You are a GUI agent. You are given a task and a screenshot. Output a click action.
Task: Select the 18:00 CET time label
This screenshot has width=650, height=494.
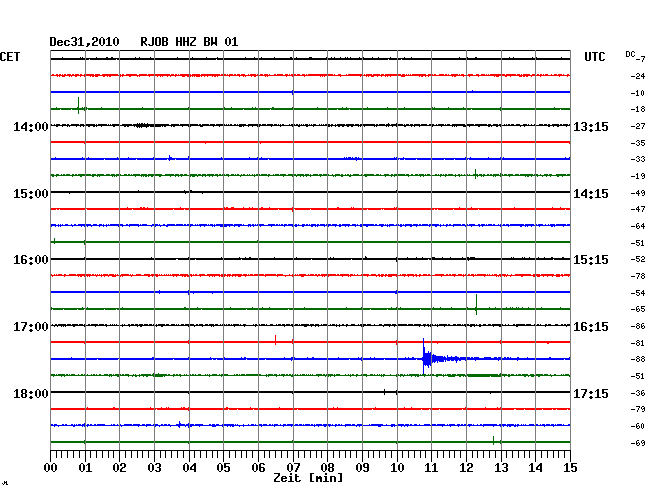click(31, 393)
